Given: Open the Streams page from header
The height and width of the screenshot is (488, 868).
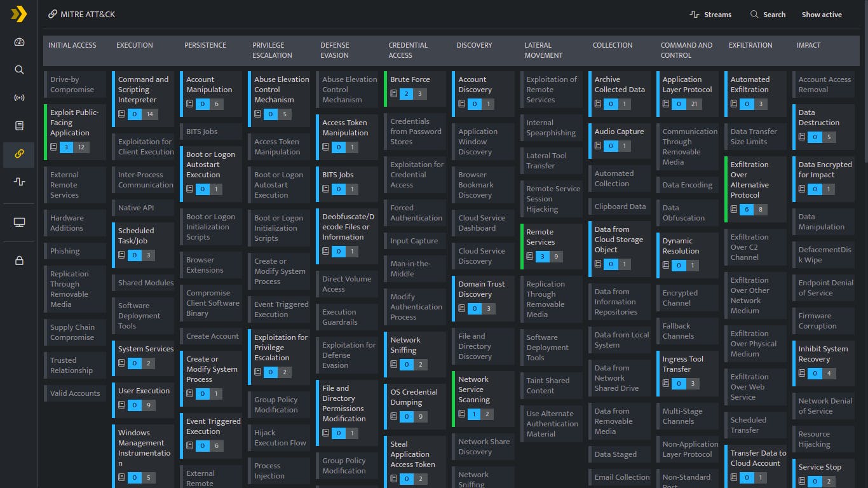Looking at the screenshot, I should 710,15.
